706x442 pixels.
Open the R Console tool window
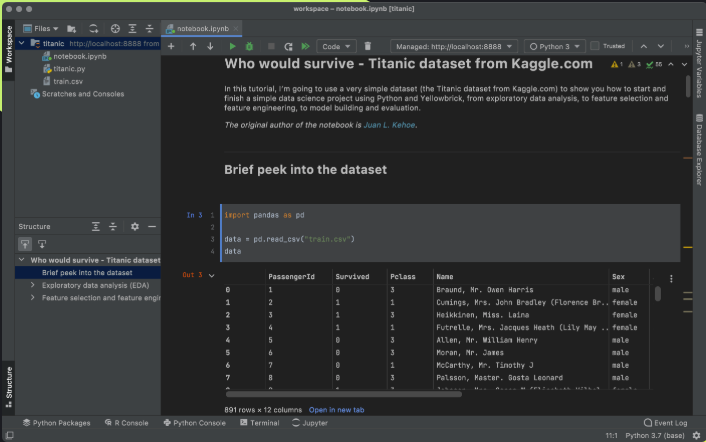(127, 423)
